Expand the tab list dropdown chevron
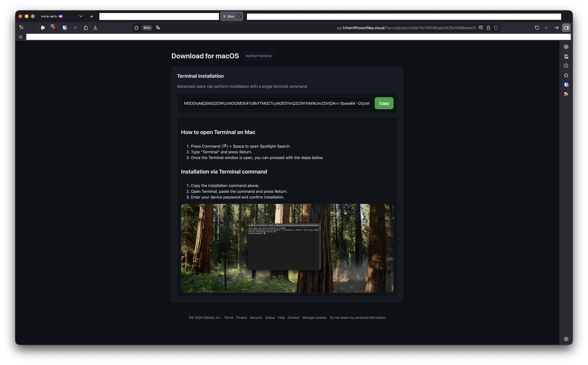The image size is (588, 365). point(81,16)
